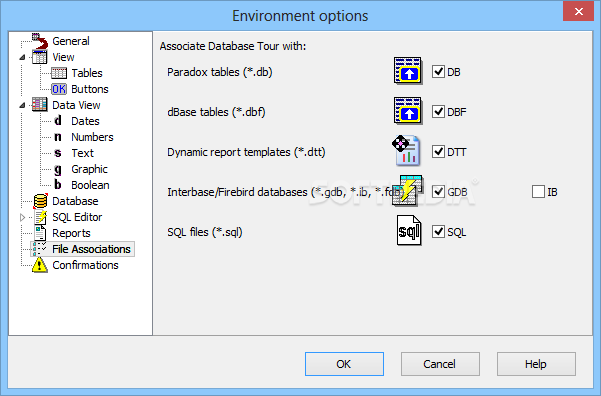
Task: Collapse the View tree node
Action: click(x=23, y=58)
